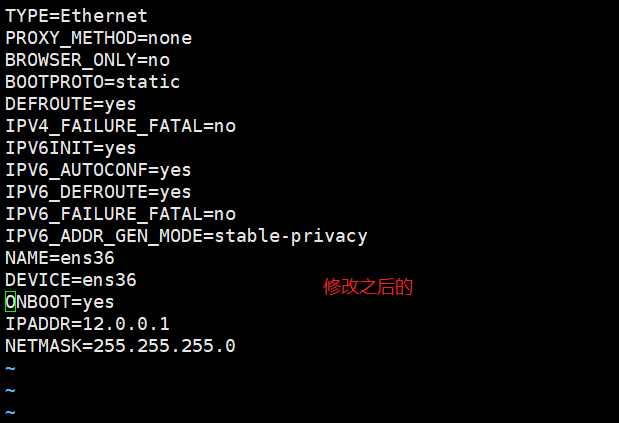Click the middle tilde empty-line marker
The width and height of the screenshot is (619, 423).
pyautogui.click(x=10, y=390)
